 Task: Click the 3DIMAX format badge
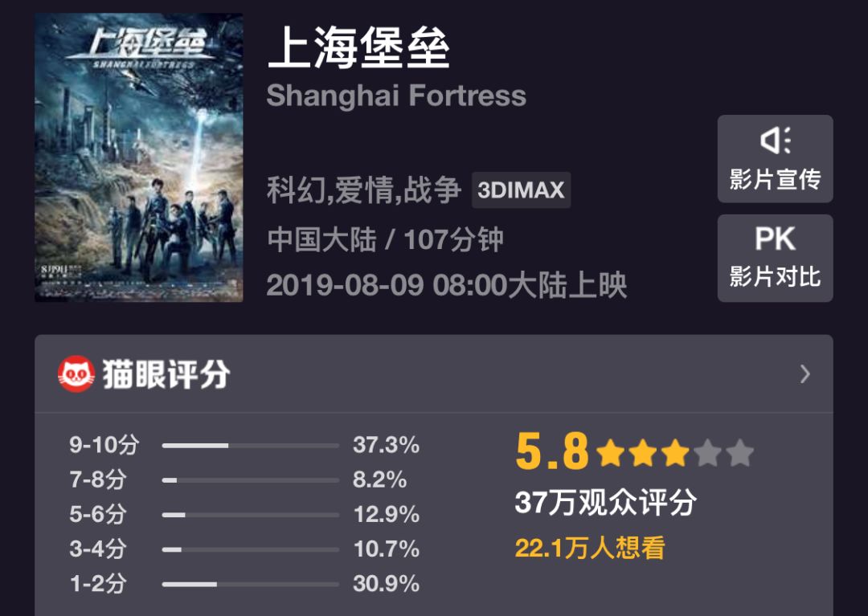coord(521,190)
